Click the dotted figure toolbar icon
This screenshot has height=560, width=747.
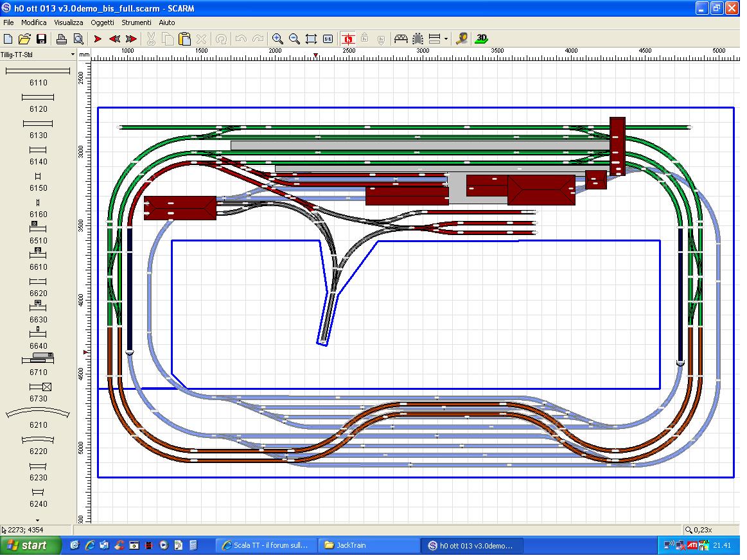(417, 39)
